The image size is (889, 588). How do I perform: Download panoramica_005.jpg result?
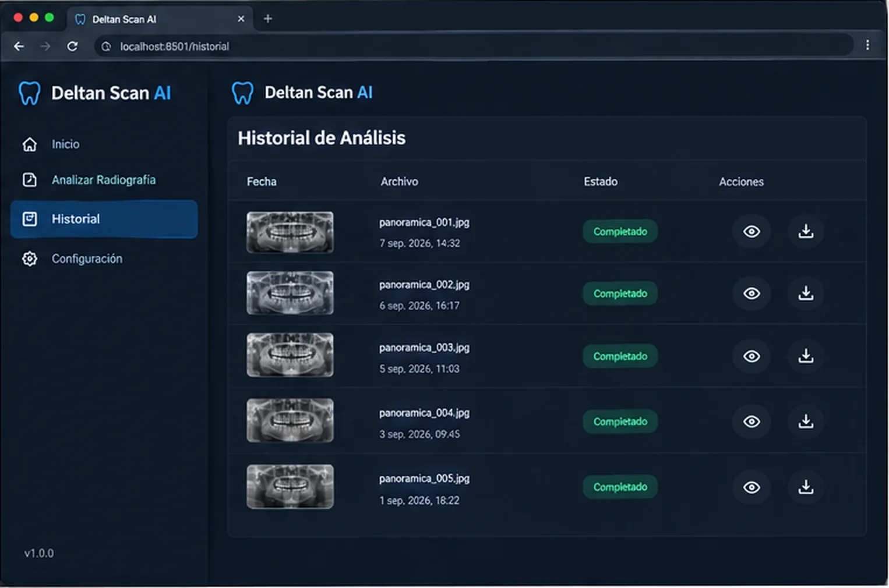806,487
